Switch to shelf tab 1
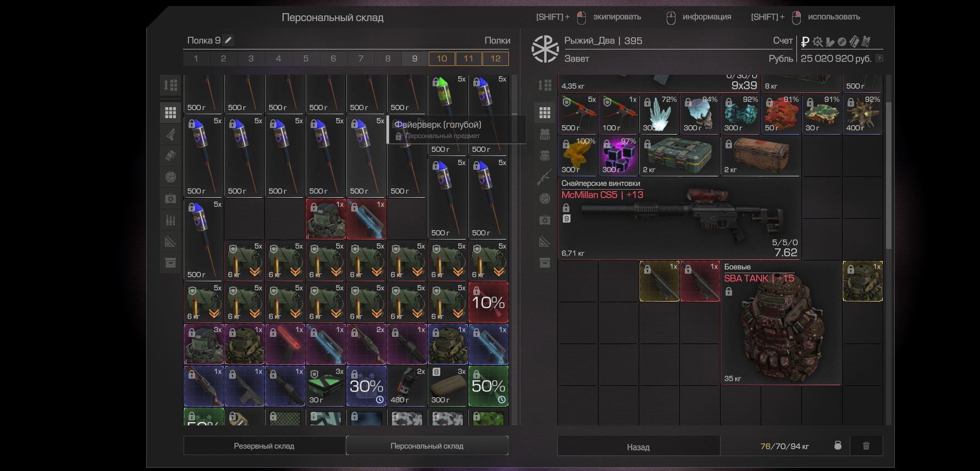This screenshot has height=471, width=980. [x=196, y=58]
